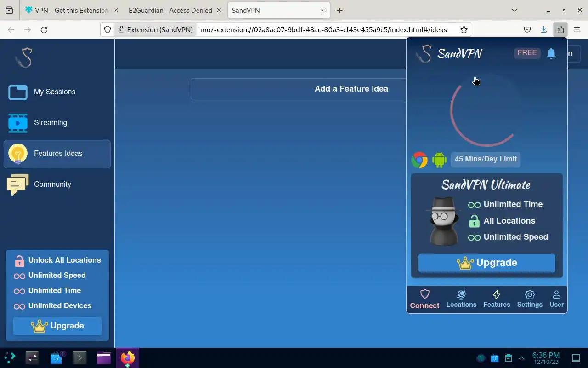The image size is (588, 368).
Task: Click Extension (SandVPN) identity label
Action: (x=155, y=29)
